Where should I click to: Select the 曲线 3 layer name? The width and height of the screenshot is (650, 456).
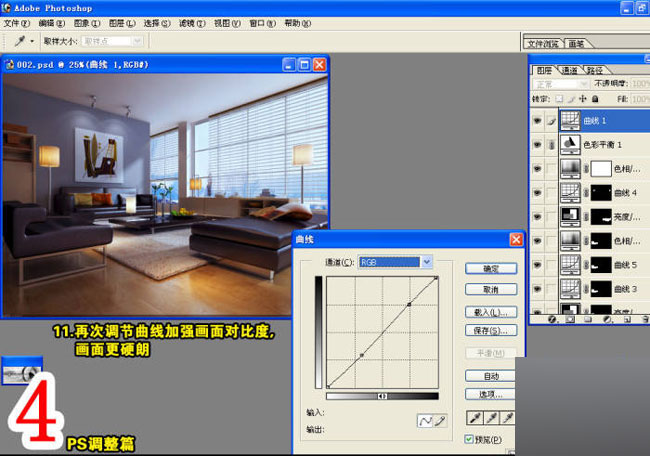pyautogui.click(x=626, y=289)
